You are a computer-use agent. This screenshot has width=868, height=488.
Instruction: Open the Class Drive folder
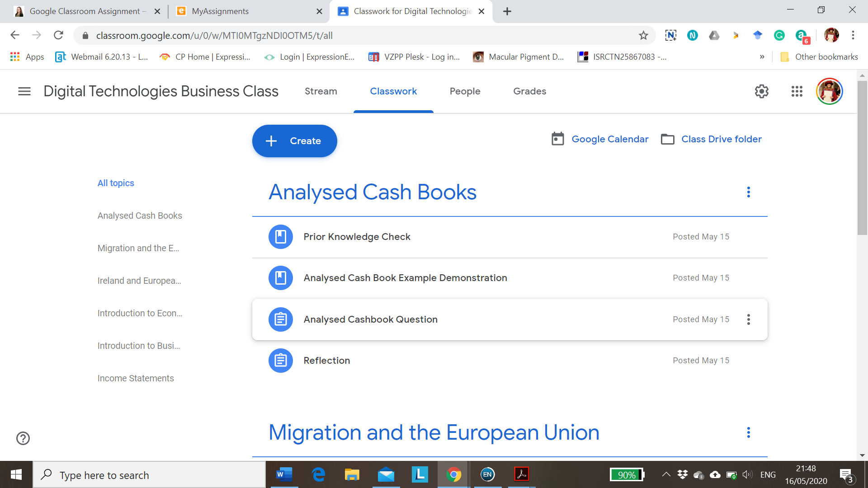click(721, 139)
